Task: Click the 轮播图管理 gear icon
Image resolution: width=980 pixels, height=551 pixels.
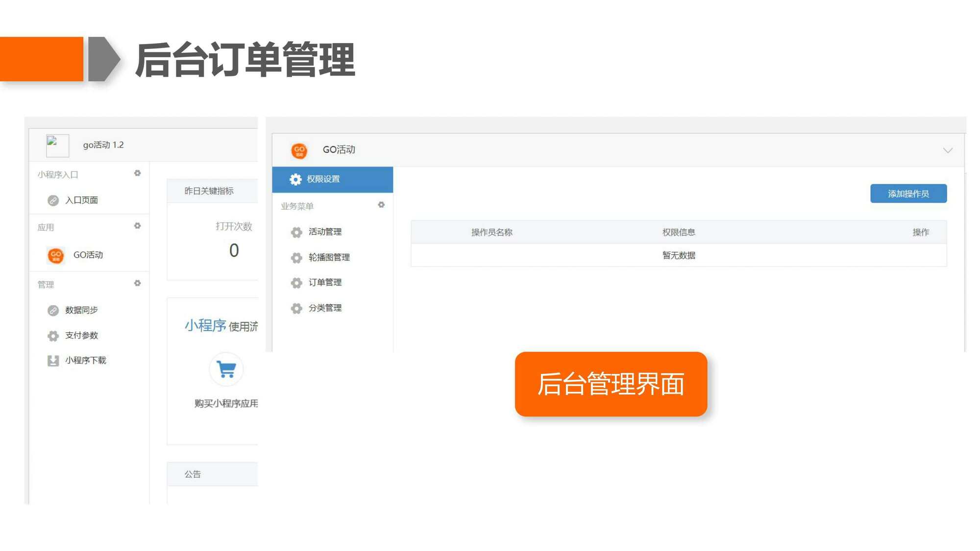Action: pos(296,258)
